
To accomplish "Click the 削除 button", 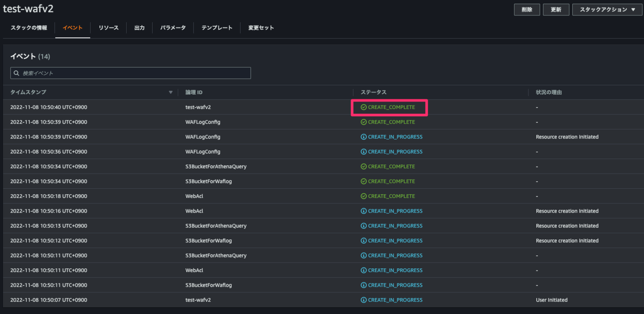I will click(527, 9).
